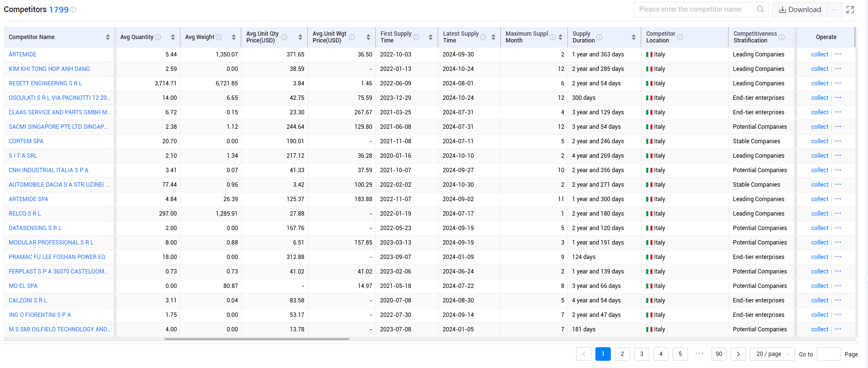Viewport: 868px width, 368px height.
Task: Go to page 3
Action: (642, 354)
